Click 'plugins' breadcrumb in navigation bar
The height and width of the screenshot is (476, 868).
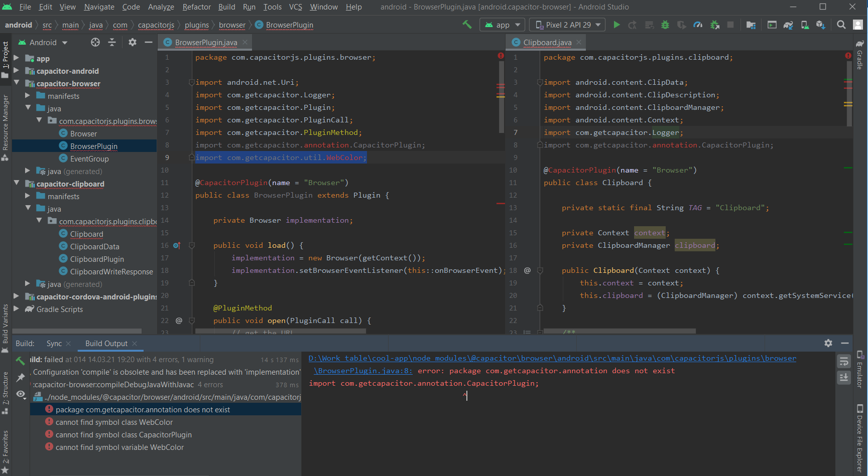click(197, 25)
